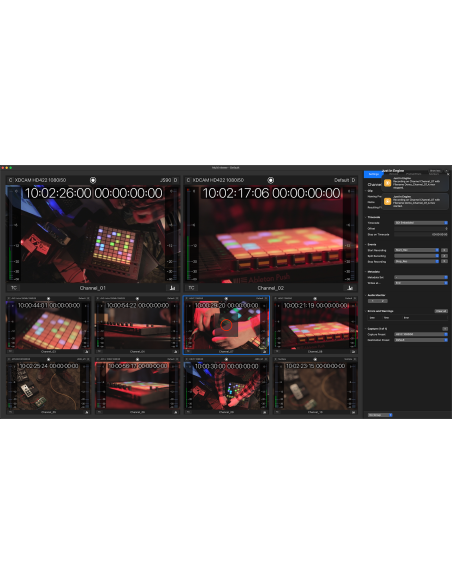
Task: Click audio levels icon under 10:02:25:24 viewer
Action: (87, 412)
